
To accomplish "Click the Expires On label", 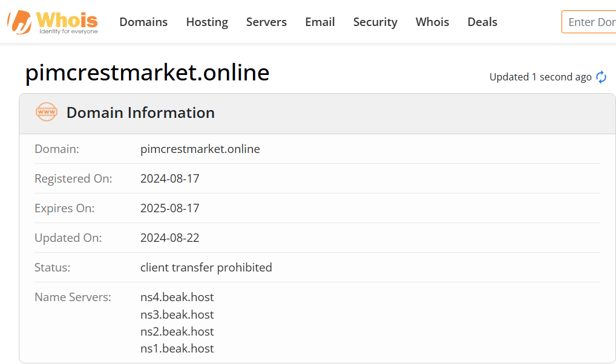I will point(64,208).
